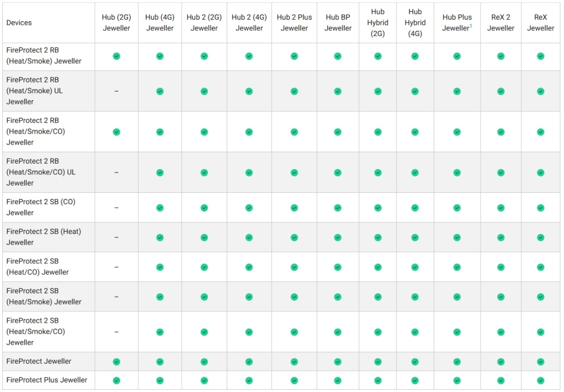
Task: Click the dash for FireProtect 2 SB (CO) under Hub (2G)
Action: click(x=116, y=208)
